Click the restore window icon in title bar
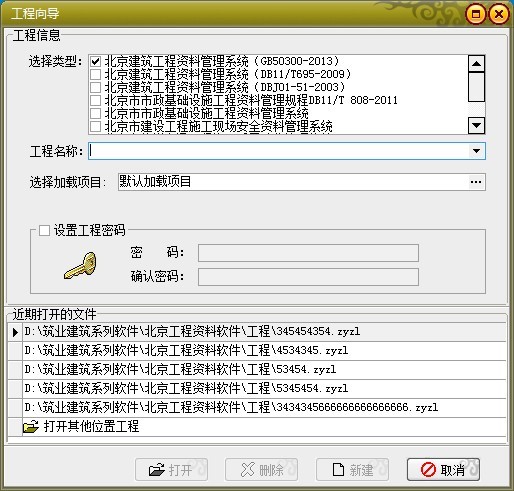The height and width of the screenshot is (491, 514). click(475, 14)
